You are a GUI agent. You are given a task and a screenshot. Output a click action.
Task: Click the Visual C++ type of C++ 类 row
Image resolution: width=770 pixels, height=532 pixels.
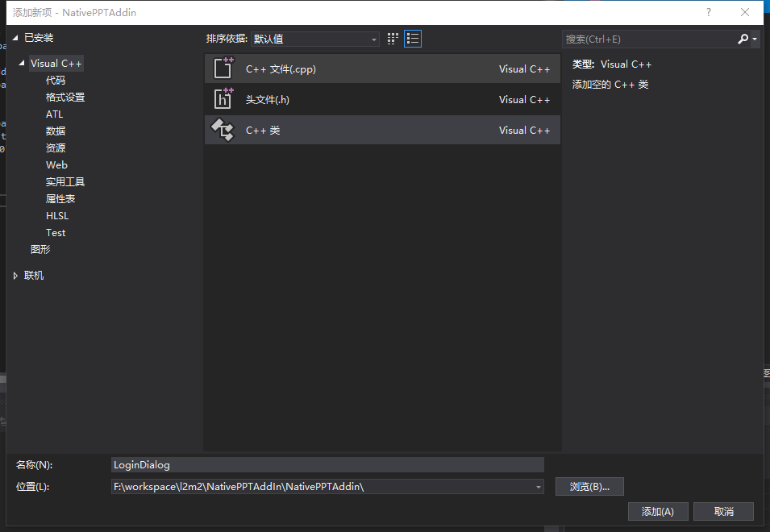pos(524,131)
